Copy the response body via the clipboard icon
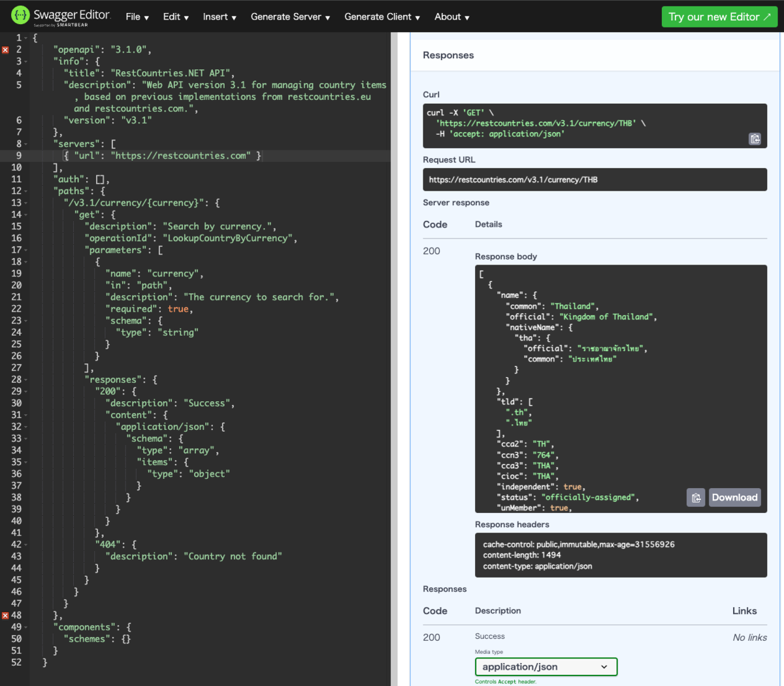 [x=695, y=497]
